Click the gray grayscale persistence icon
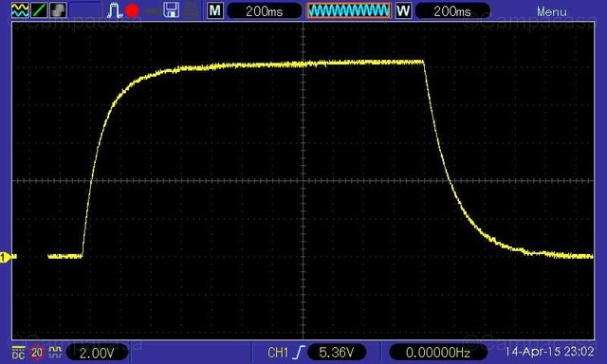The image size is (607, 364). (58, 10)
